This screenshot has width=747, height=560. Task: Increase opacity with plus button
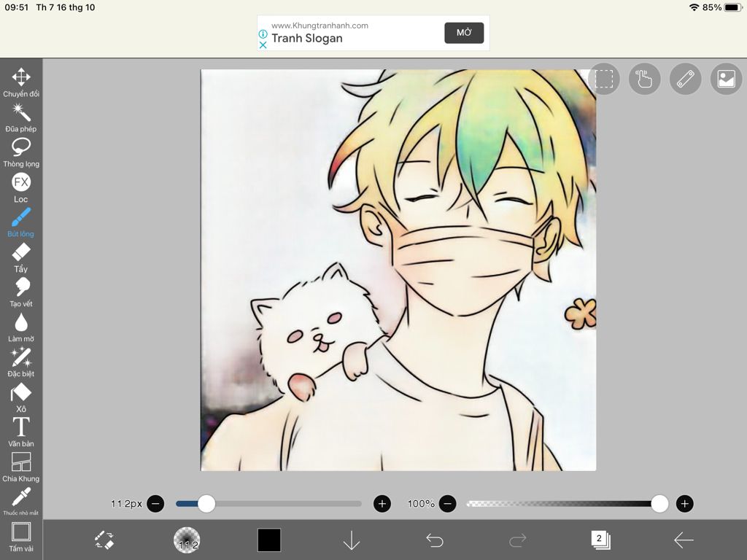tap(684, 504)
